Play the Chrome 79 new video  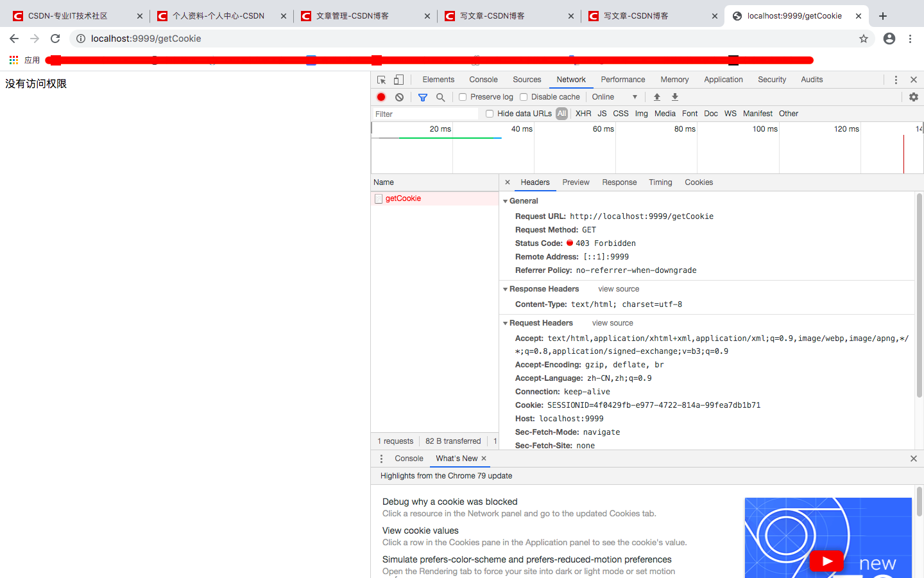[x=826, y=561]
